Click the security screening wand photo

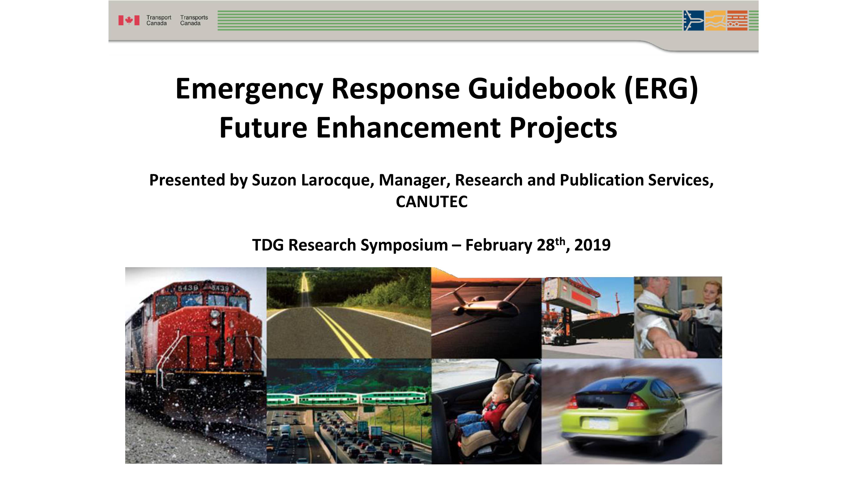(678, 318)
